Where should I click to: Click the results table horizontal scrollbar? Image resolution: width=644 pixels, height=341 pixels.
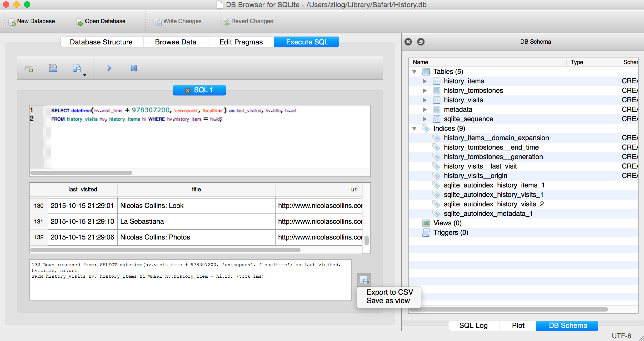coord(165,250)
